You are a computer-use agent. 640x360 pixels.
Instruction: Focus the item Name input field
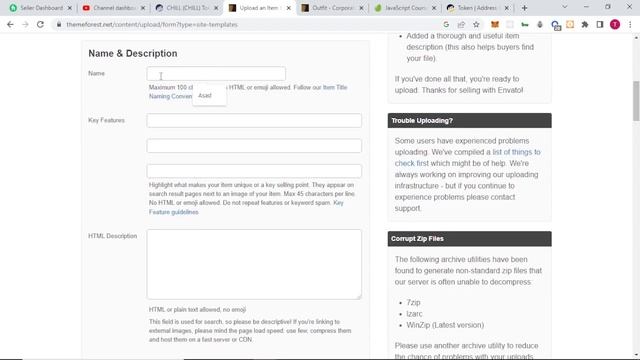tap(216, 73)
